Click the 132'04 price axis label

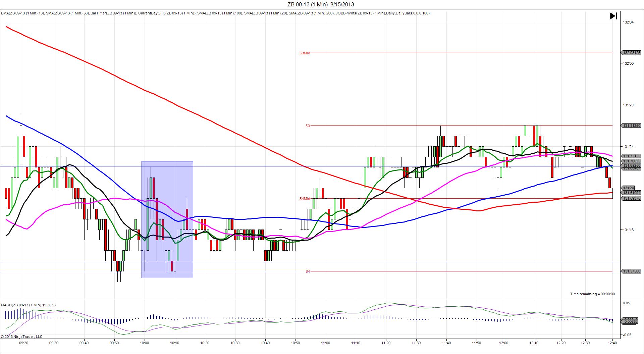coord(628,22)
